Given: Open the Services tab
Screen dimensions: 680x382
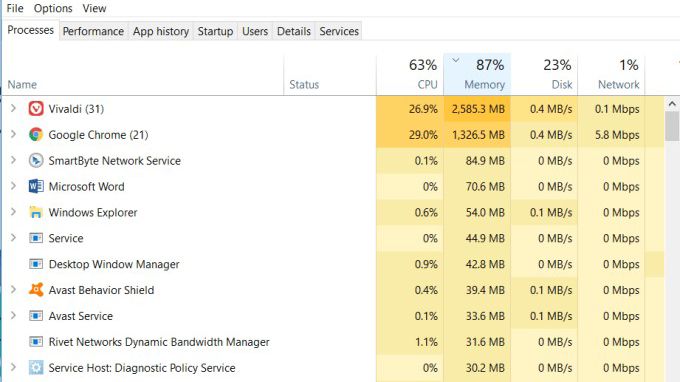Looking at the screenshot, I should (x=339, y=31).
